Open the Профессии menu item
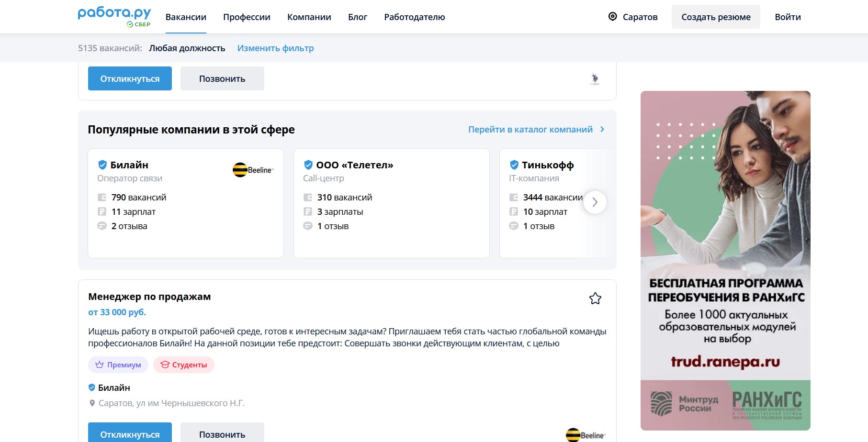The image size is (868, 442). (247, 17)
